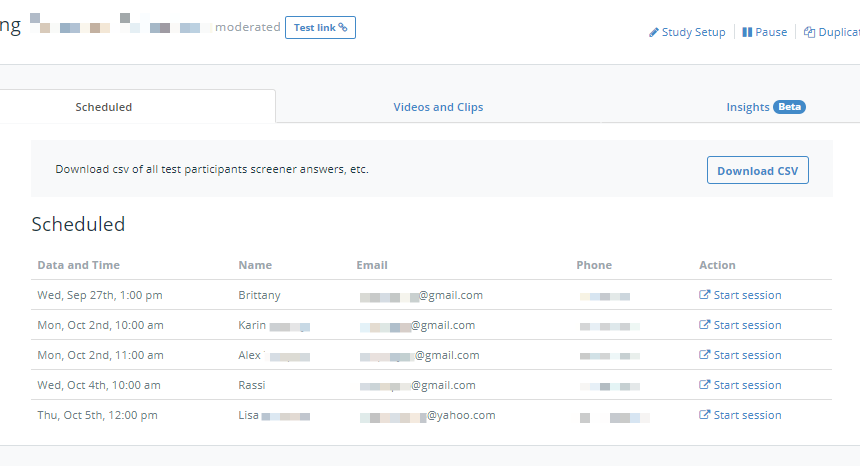Click the Name column header
Viewport: 860px width, 466px height.
[x=255, y=265]
